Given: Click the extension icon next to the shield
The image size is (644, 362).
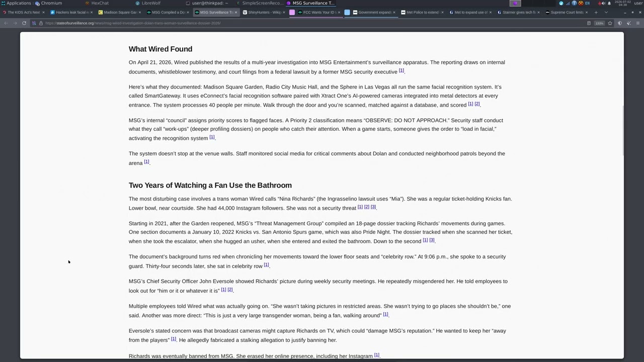Looking at the screenshot, I should tap(628, 23).
